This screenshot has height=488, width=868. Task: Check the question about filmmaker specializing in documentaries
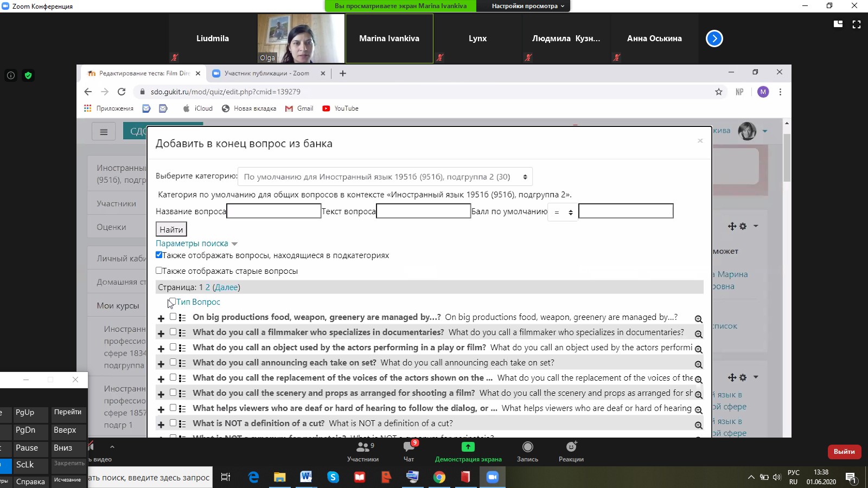(173, 331)
